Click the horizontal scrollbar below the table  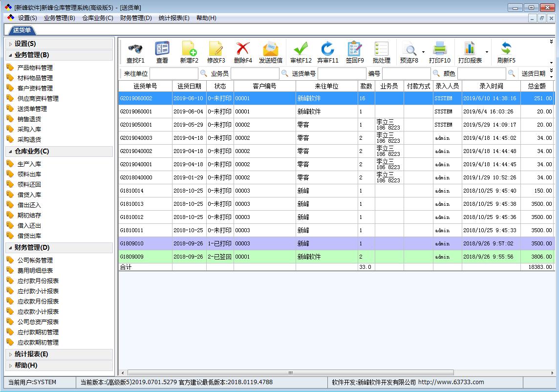(x=288, y=372)
